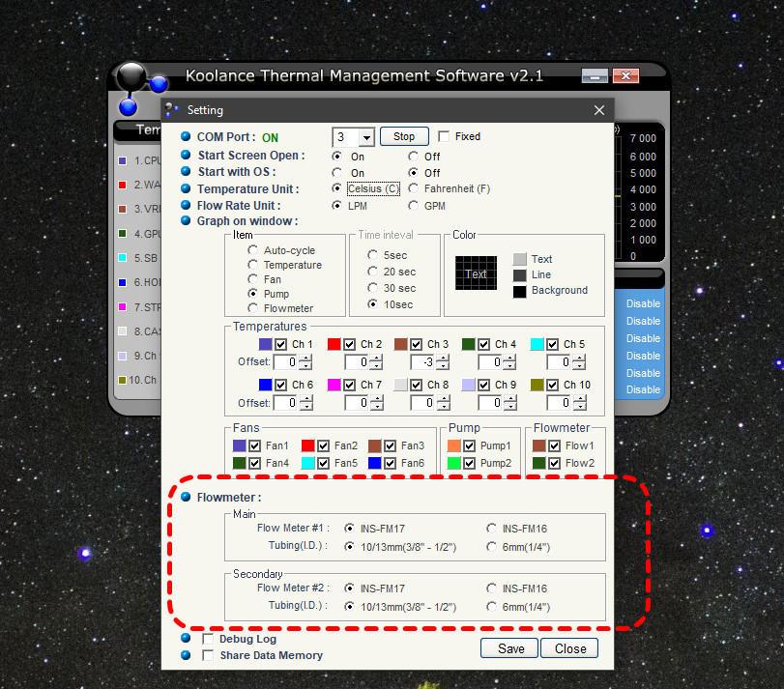Viewport: 784px width, 689px height.
Task: Uncheck the Ch 1 temperature checkbox
Action: point(281,344)
